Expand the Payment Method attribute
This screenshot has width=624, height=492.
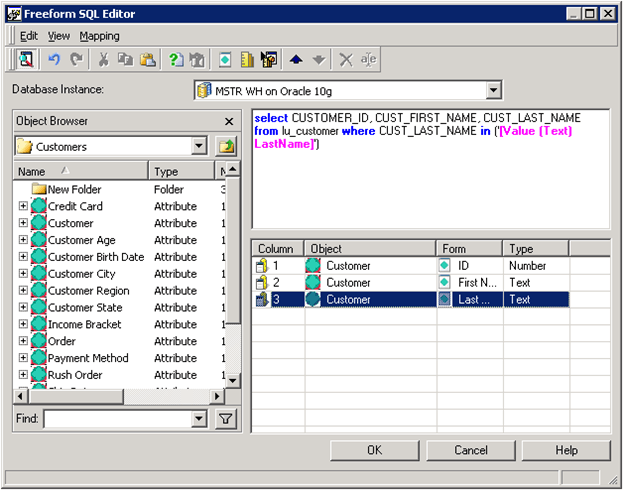23,358
